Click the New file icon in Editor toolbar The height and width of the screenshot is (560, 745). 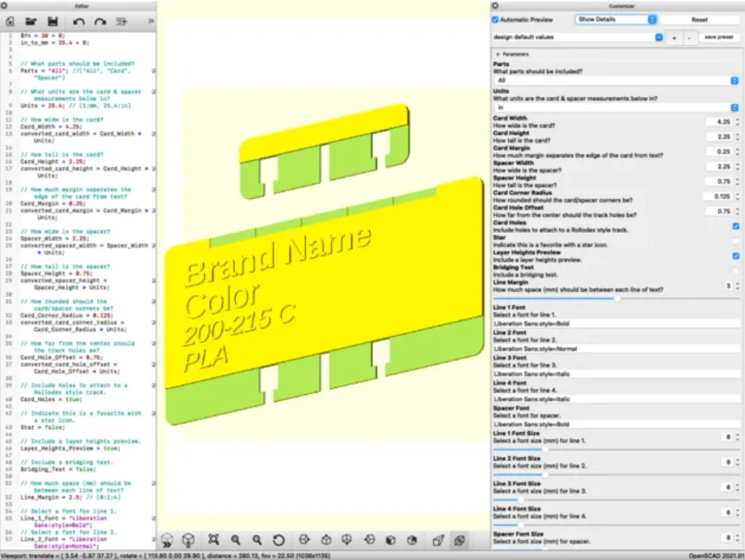[x=10, y=22]
